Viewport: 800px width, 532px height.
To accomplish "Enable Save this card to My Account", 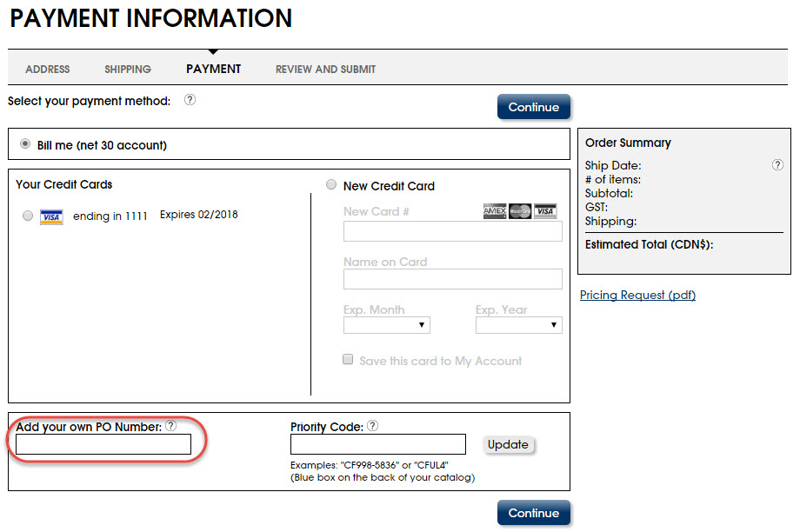I will tap(348, 360).
